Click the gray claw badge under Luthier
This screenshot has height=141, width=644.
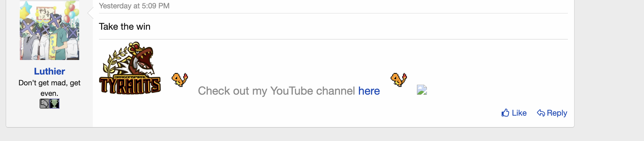pos(44,104)
